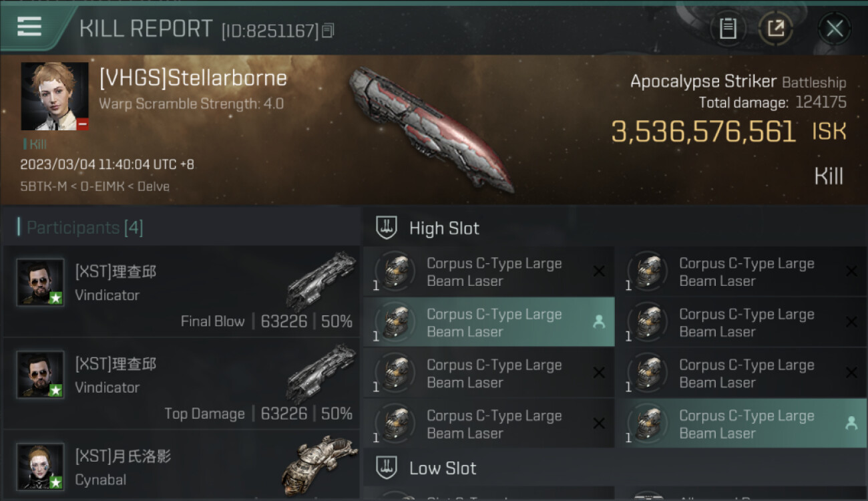Click the Low Slot section icon
868x501 pixels.
coord(387,468)
